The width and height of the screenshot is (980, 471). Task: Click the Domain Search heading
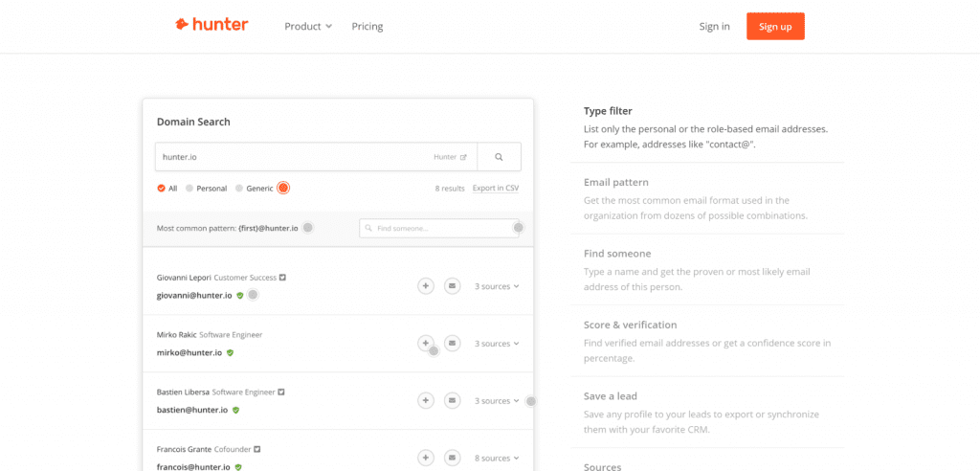click(x=193, y=122)
